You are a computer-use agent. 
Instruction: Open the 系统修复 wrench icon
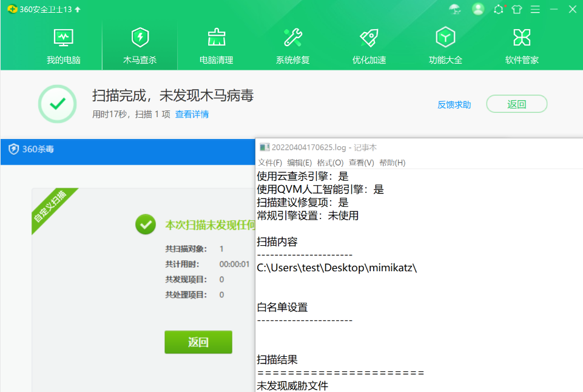coord(293,37)
